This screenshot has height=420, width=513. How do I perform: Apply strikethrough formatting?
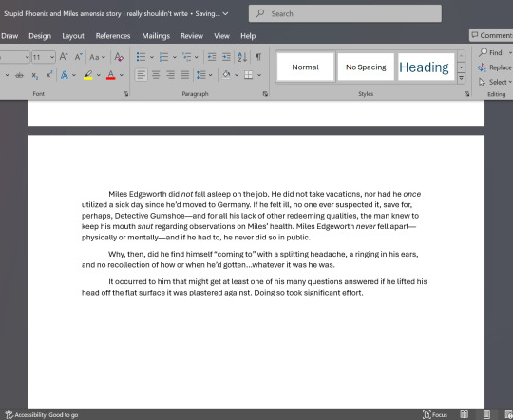(20, 75)
